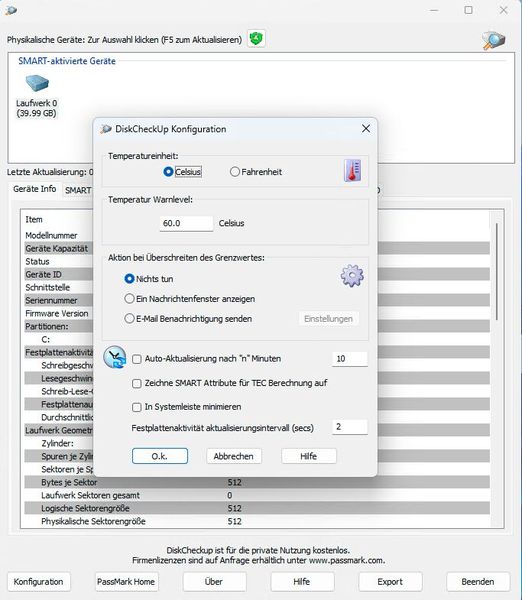Viewport: 522px width, 600px height.
Task: Select the Status row
Action: click(257, 261)
